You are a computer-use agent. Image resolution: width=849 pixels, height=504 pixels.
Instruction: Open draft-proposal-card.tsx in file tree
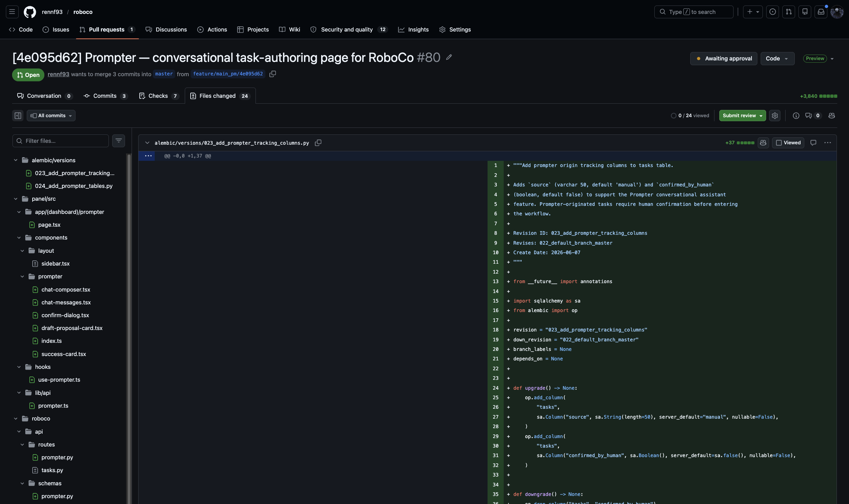(x=72, y=328)
